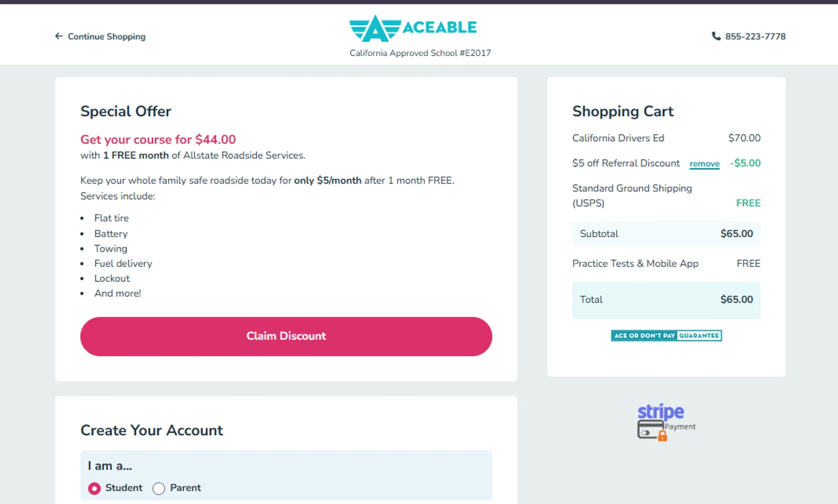The image size is (838, 504).
Task: Select the Parent radio button
Action: tap(159, 488)
